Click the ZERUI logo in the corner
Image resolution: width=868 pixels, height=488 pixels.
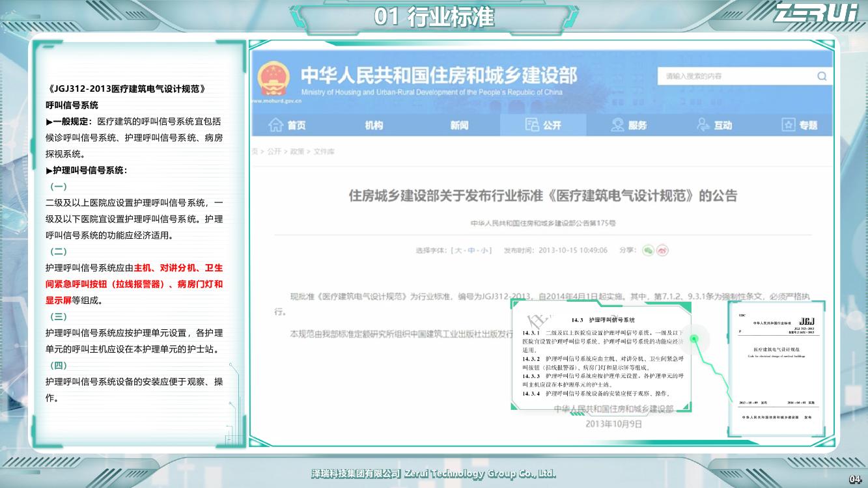[816, 13]
